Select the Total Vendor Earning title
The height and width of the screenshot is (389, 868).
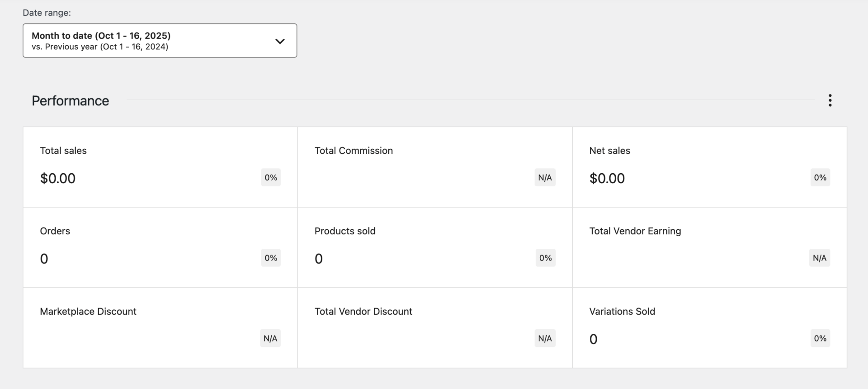(635, 231)
